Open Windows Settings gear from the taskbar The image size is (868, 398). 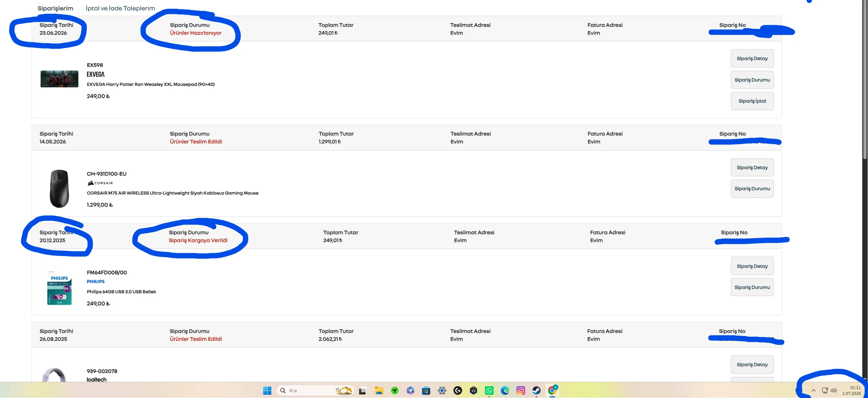point(442,390)
